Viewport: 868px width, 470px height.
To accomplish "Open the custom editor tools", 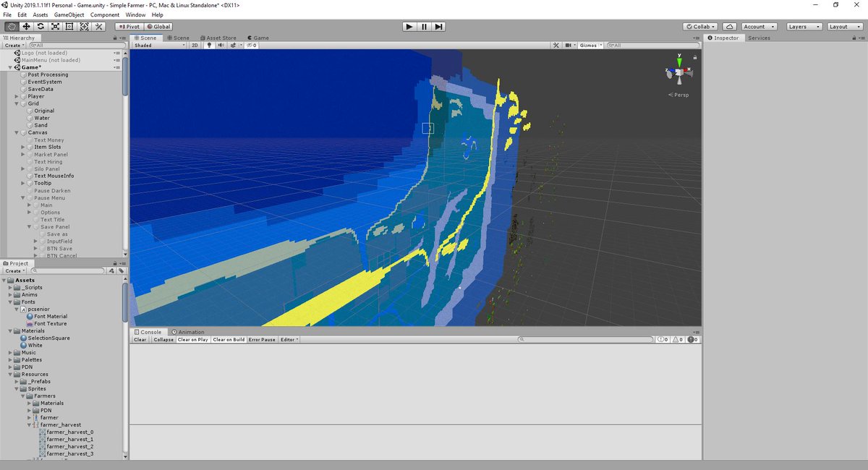I will 99,27.
